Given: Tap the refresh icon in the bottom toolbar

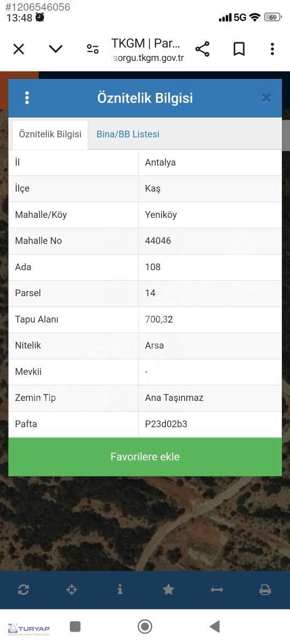Looking at the screenshot, I should (23, 590).
